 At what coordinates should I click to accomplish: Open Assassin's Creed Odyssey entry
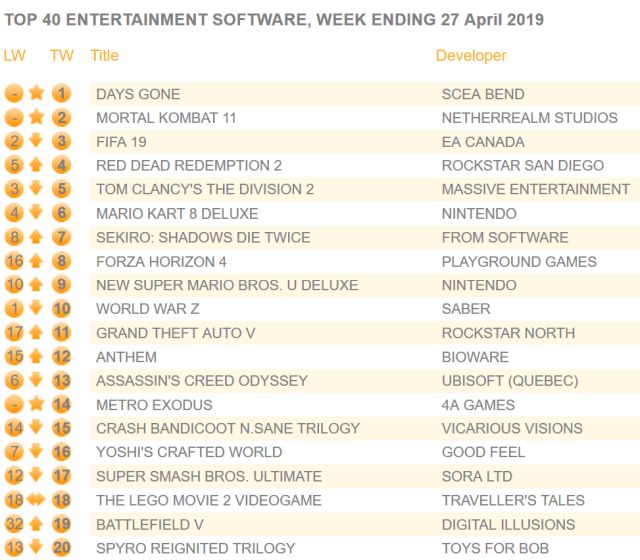pos(201,381)
